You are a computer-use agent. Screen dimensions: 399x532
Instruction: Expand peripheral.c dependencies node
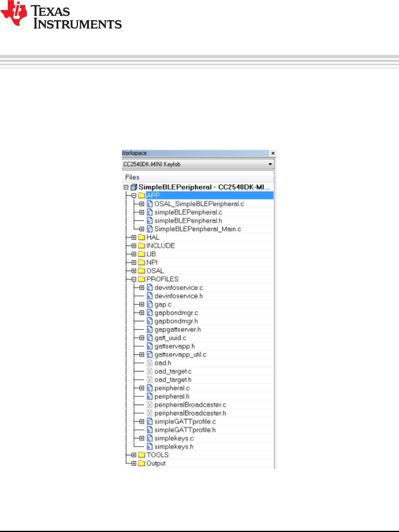[x=142, y=388]
